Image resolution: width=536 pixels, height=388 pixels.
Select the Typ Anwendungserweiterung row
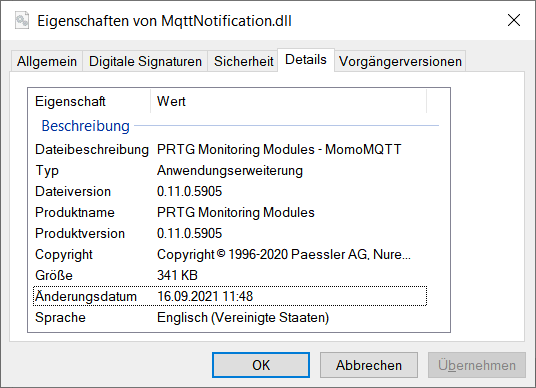pos(230,171)
